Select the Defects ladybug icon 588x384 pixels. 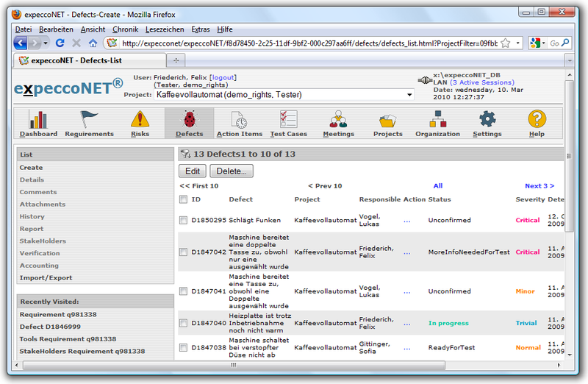190,120
